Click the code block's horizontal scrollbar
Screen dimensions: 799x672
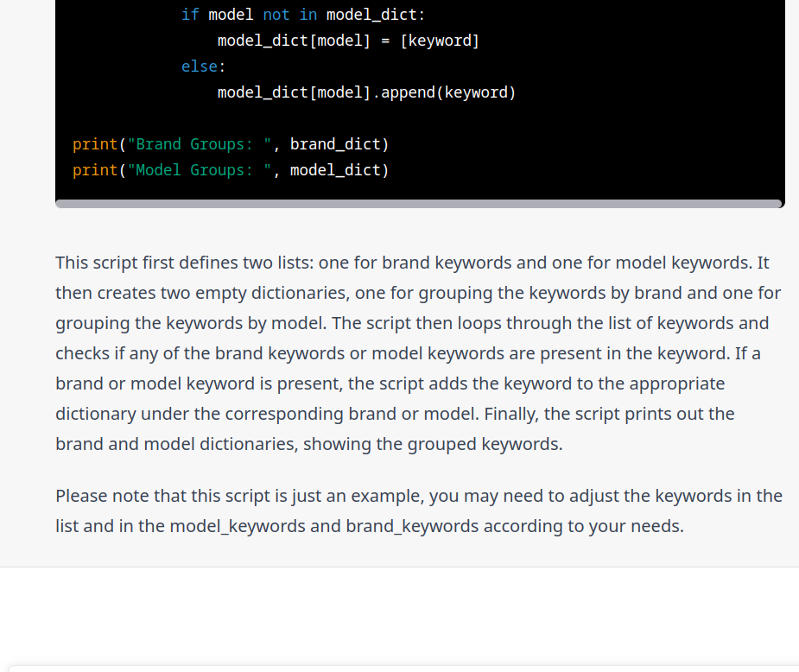[x=418, y=204]
